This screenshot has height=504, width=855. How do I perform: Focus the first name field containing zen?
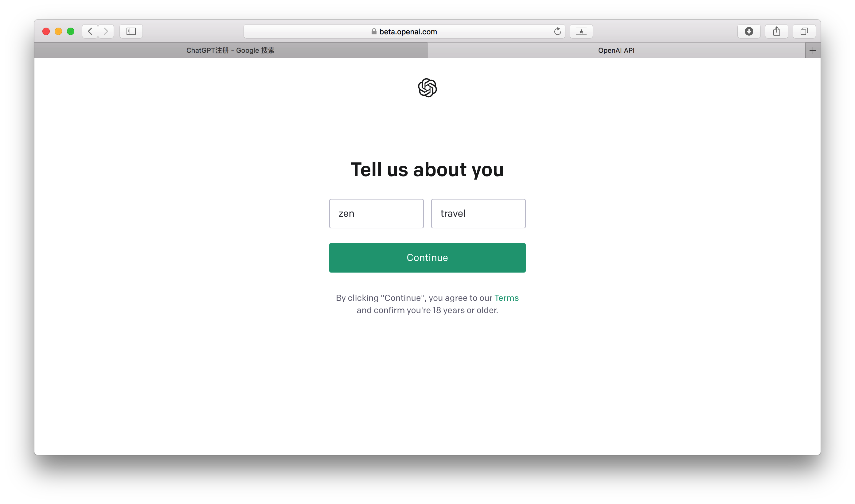click(376, 213)
